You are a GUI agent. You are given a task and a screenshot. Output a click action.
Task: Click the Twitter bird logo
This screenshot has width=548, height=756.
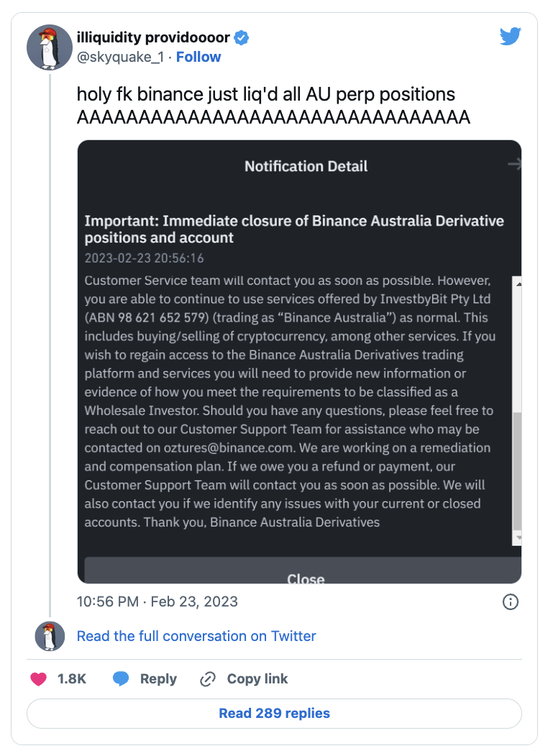tap(510, 37)
